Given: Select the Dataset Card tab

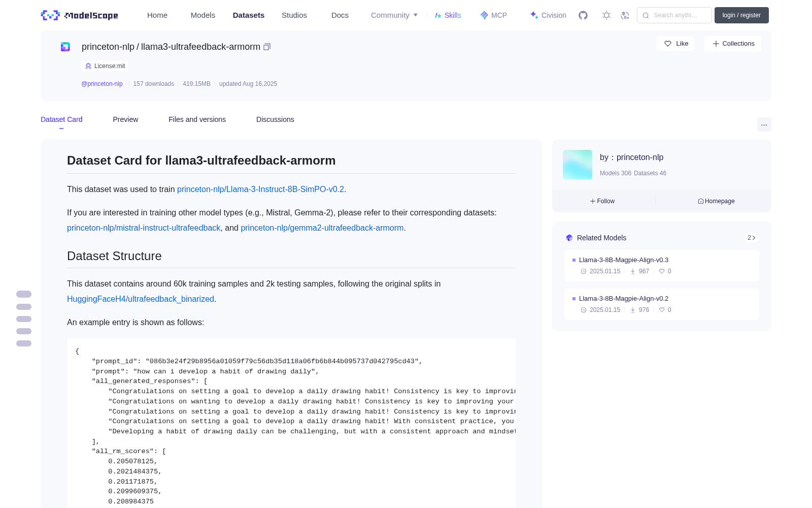Looking at the screenshot, I should 61,119.
